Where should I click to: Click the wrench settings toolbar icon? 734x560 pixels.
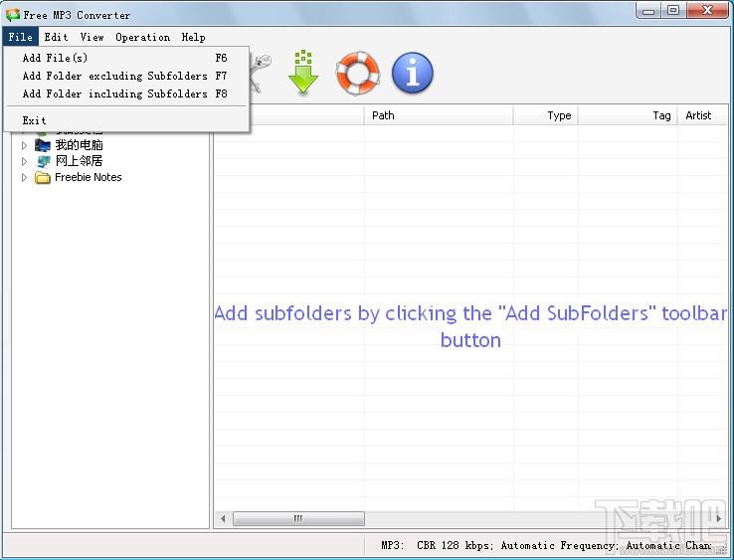(261, 73)
